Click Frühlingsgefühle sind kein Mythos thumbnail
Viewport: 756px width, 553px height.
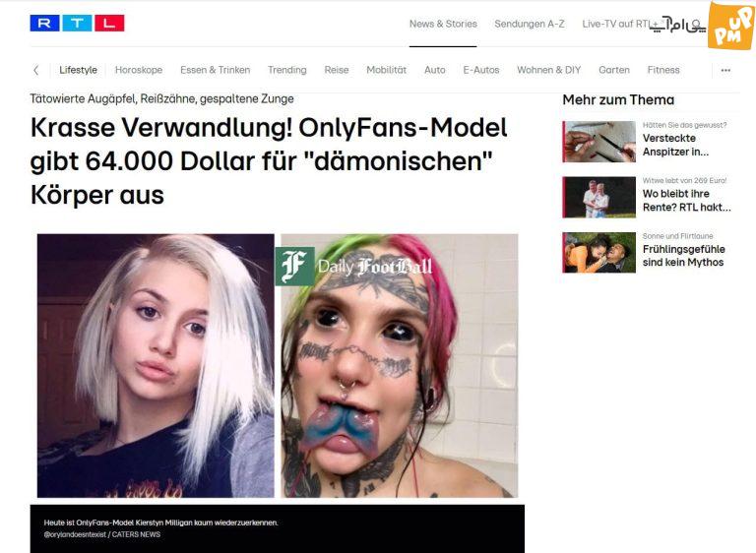coord(599,253)
